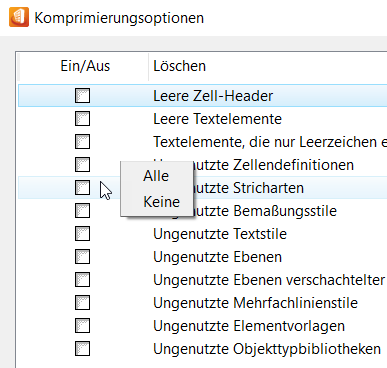Image resolution: width=387 pixels, height=368 pixels.
Task: Choose 'Keine' from the context menu
Action: coord(161,202)
